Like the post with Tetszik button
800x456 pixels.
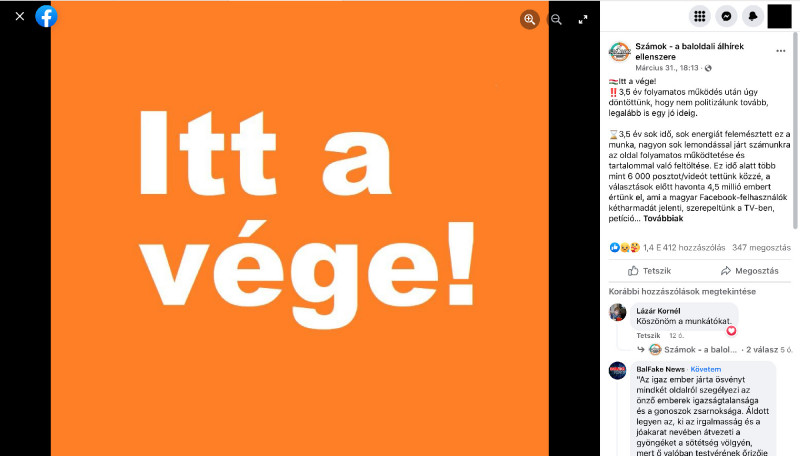pyautogui.click(x=649, y=271)
